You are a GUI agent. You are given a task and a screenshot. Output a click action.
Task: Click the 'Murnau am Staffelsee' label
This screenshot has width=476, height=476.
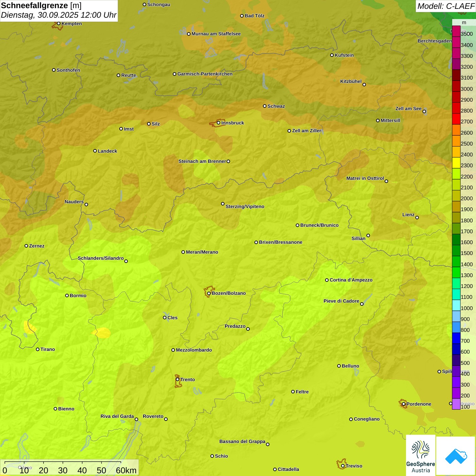(216, 34)
